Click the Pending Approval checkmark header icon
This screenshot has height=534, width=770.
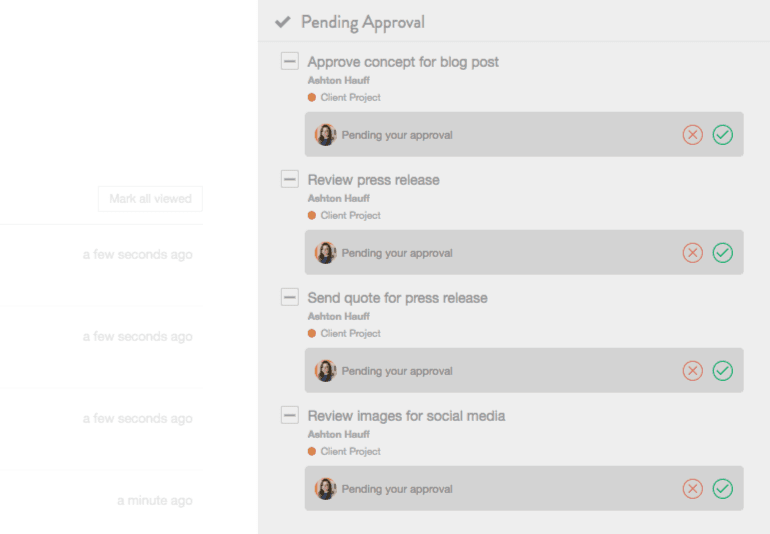click(283, 22)
